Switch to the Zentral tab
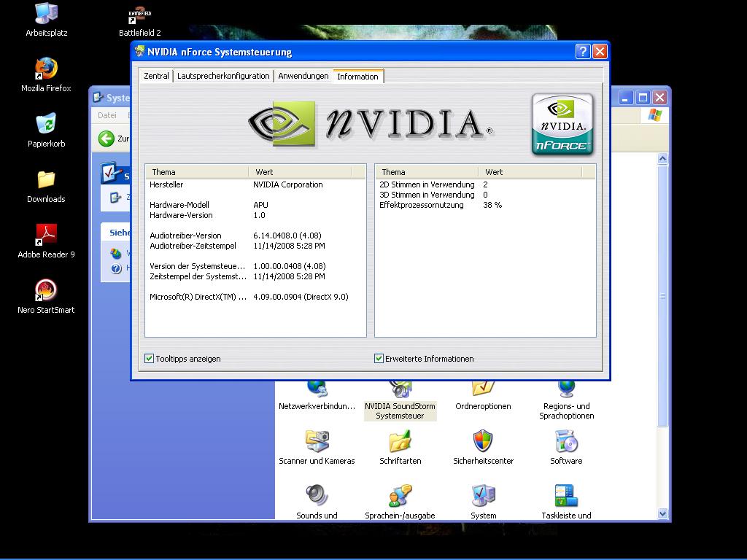747x560 pixels. tap(156, 76)
